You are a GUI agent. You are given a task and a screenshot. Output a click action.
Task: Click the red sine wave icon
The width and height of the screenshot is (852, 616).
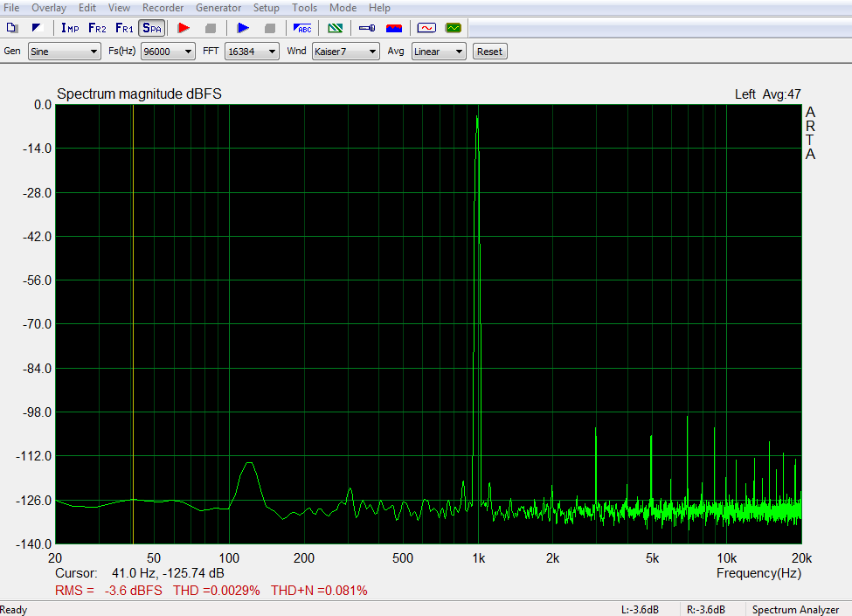tap(426, 28)
